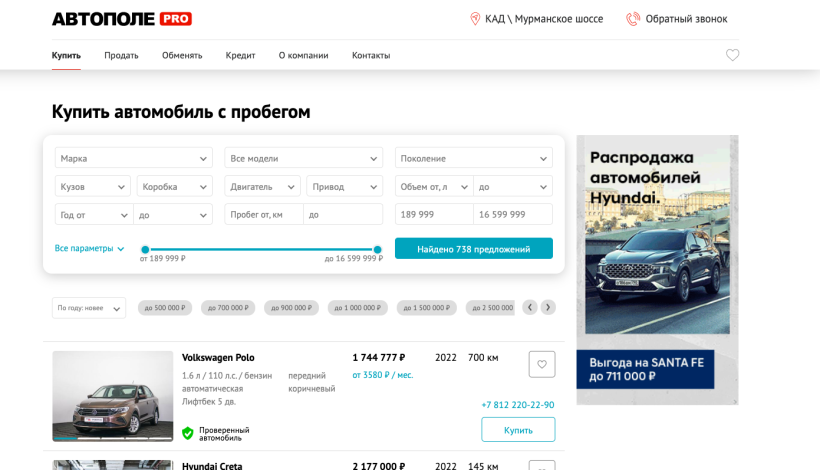Click the green verified car shield icon
The image size is (820, 470).
point(188,433)
